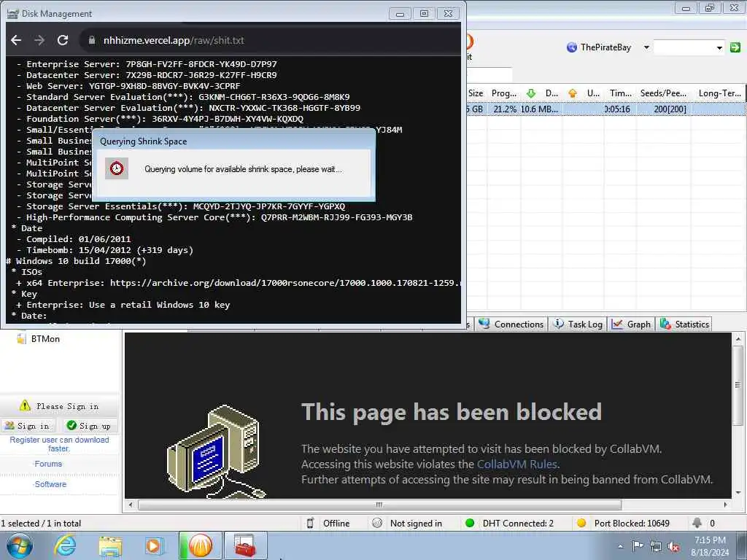747x560 pixels.
Task: Click the 'Windows 10 build 17000(*)' heading line
Action: pos(76,261)
